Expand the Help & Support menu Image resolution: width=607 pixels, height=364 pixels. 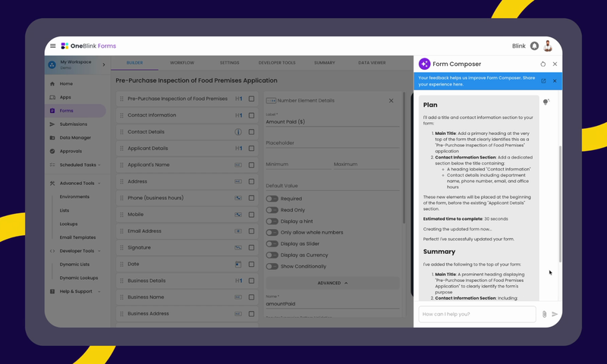(99, 292)
